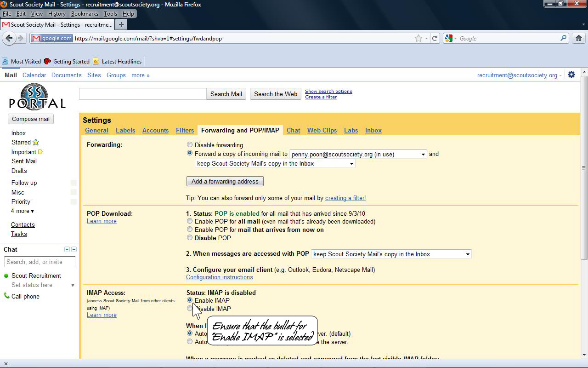588x368 pixels.
Task: Open the Bookmarks menu
Action: click(85, 14)
